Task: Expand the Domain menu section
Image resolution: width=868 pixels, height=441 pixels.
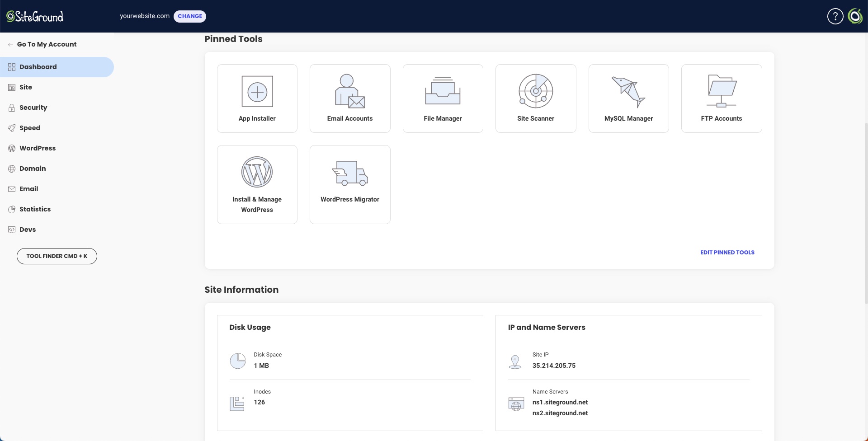Action: tap(57, 169)
